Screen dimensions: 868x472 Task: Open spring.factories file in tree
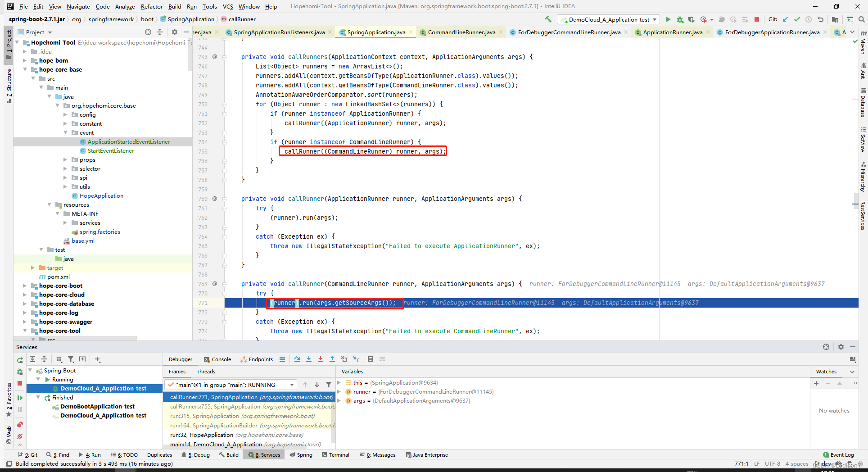[99, 231]
